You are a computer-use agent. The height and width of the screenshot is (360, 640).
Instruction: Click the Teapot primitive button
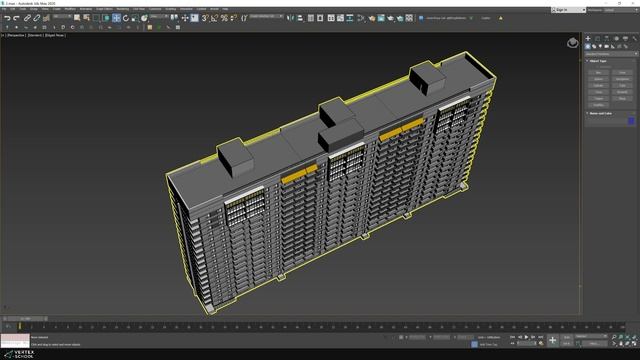(598, 98)
